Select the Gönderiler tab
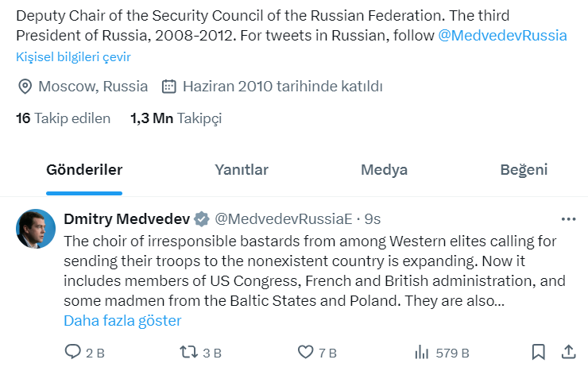 click(x=84, y=170)
